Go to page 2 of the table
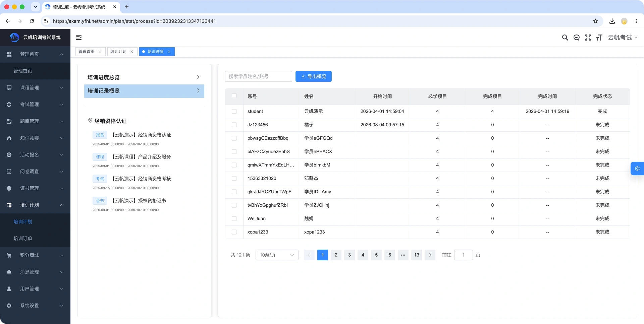 coord(336,255)
